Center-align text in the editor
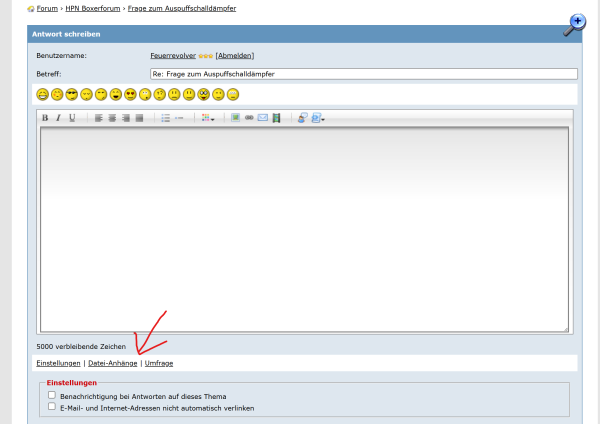 click(112, 118)
